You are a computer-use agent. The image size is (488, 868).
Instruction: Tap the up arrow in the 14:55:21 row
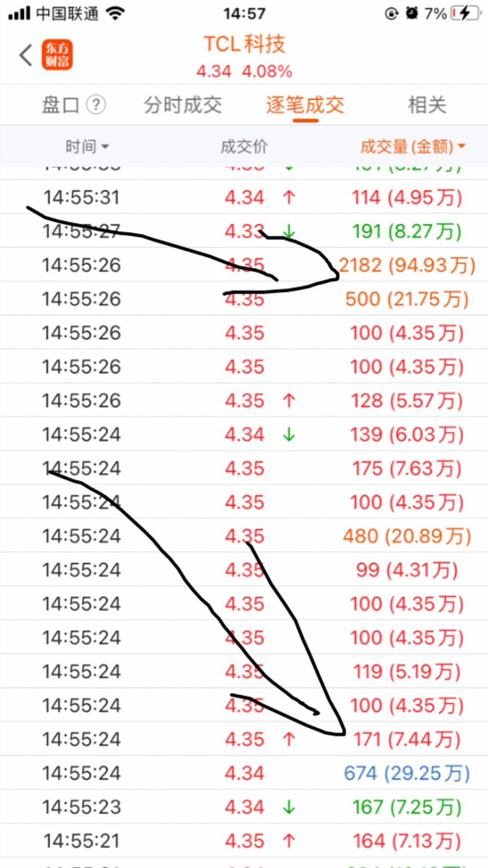point(290,841)
